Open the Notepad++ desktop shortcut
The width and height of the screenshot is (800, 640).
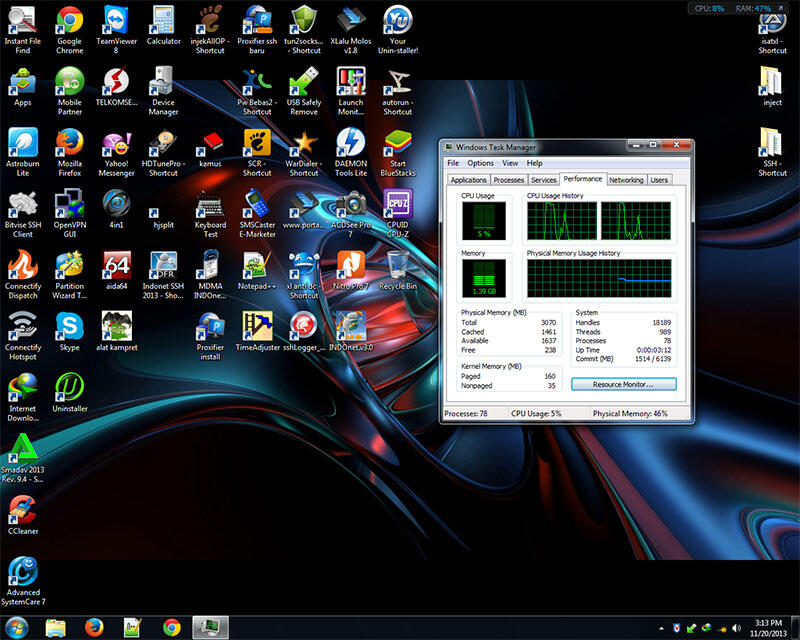(257, 270)
